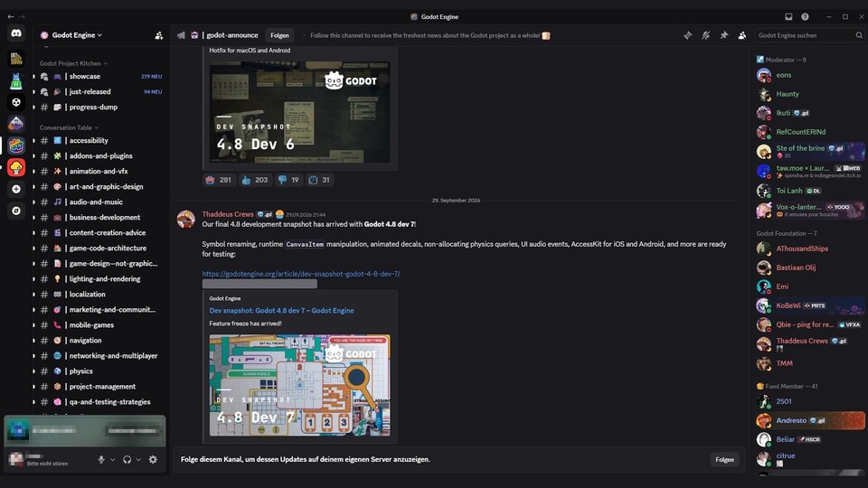The image size is (868, 488).
Task: Show pinned messages pin icon
Action: [723, 35]
